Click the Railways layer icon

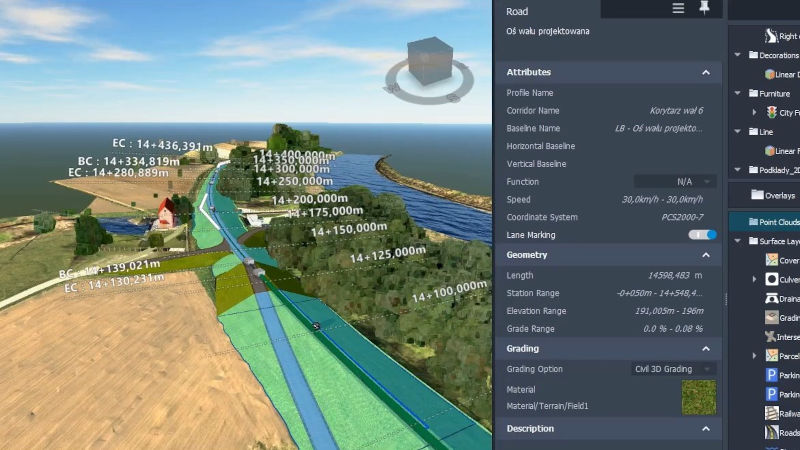pos(772,413)
